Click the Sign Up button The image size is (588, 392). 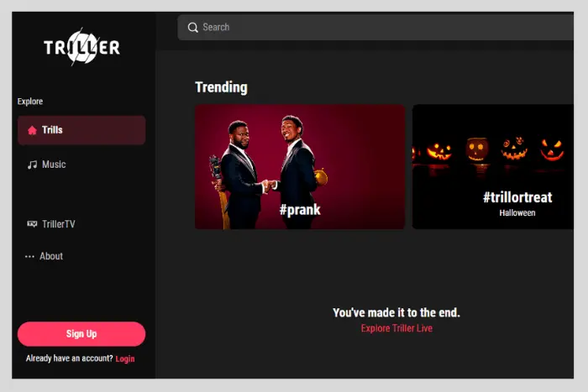pos(81,334)
